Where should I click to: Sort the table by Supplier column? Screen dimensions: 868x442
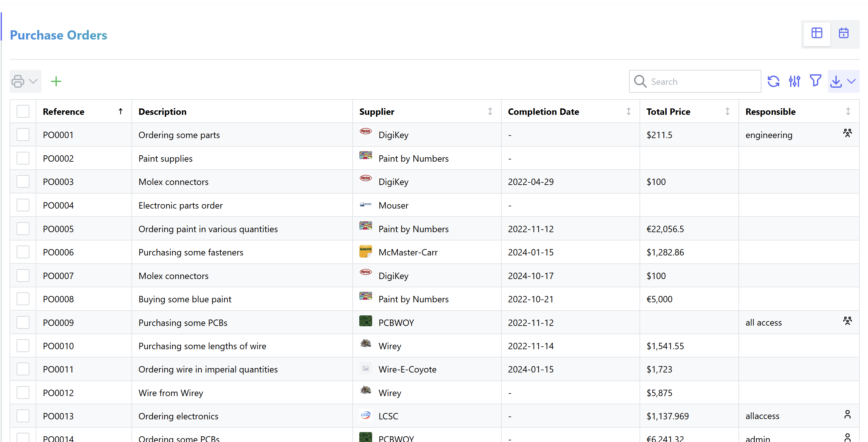[x=490, y=111]
